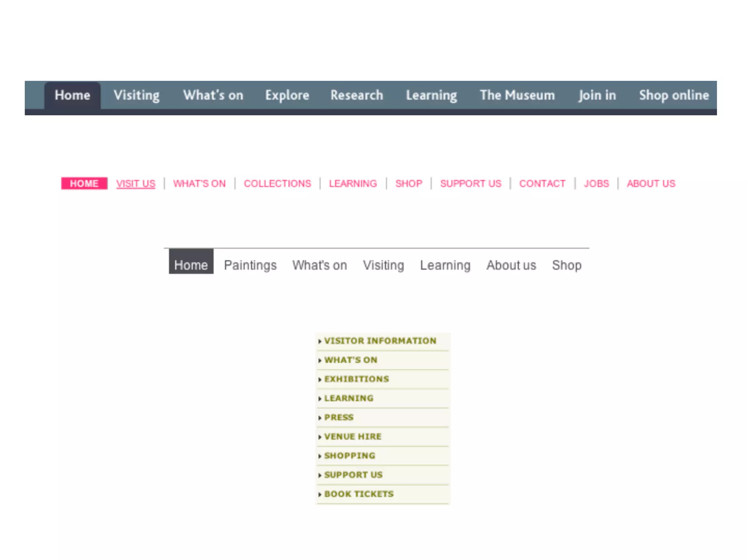Open The Museum menu item

tap(517, 95)
